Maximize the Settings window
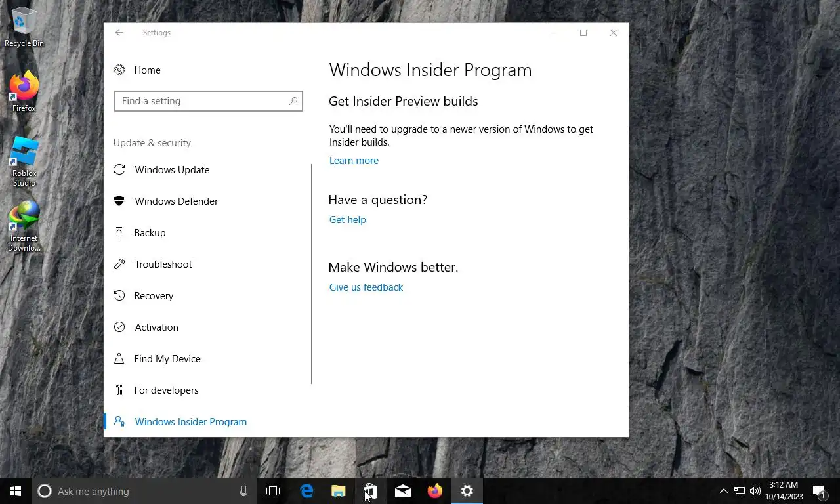 point(583,33)
